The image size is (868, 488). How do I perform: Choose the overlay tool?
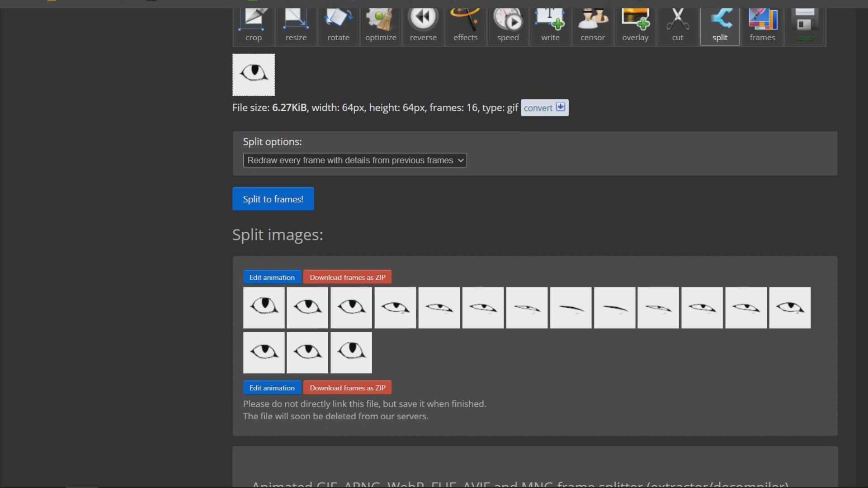[635, 26]
